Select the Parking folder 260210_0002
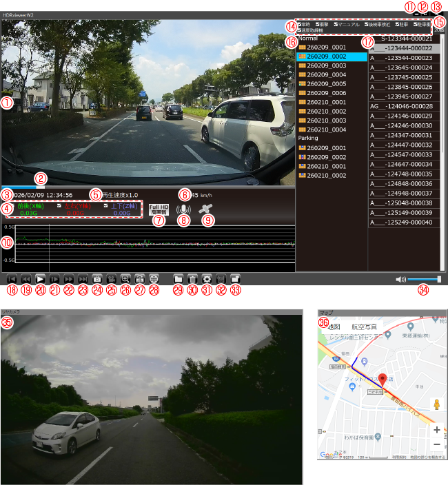Image resolution: width=448 pixels, height=485 pixels. tap(326, 176)
